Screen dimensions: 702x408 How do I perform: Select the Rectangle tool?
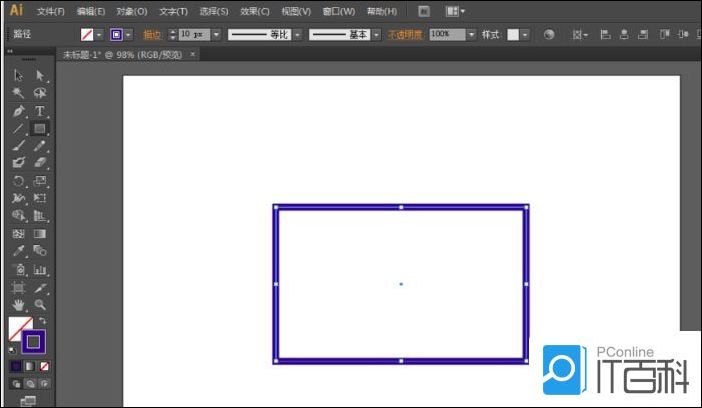pyautogui.click(x=40, y=129)
